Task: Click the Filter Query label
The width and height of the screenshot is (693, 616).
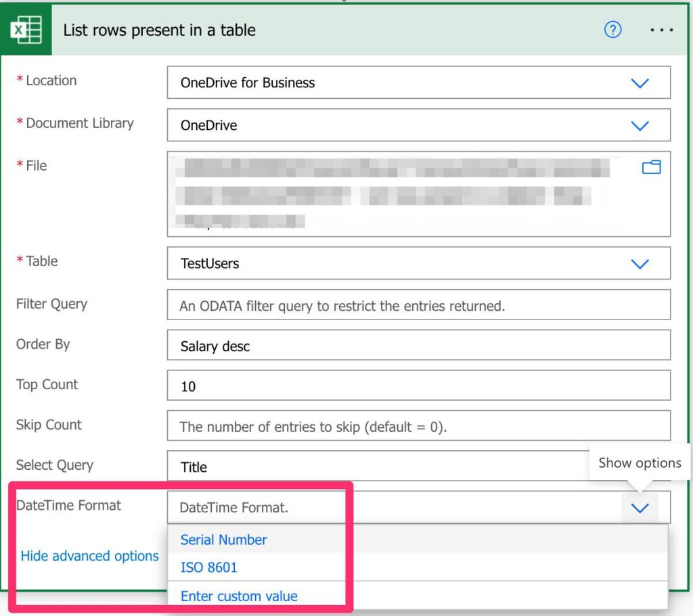Action: click(51, 304)
